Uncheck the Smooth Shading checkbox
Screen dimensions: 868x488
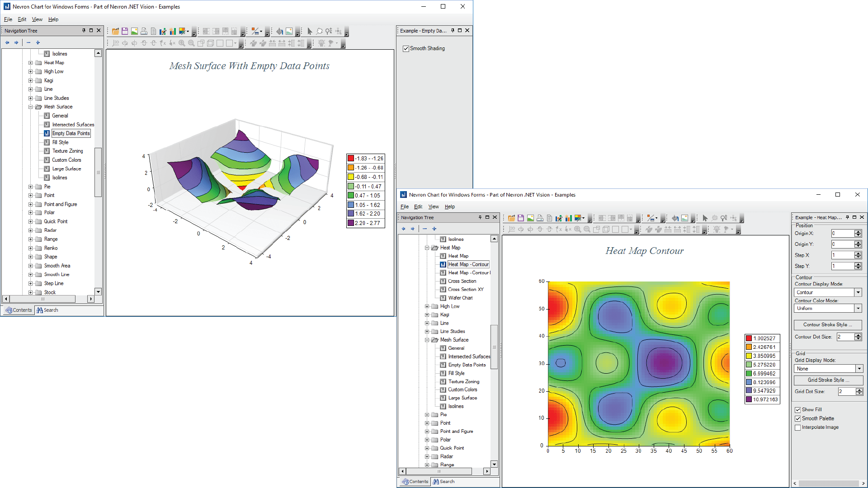pos(406,49)
